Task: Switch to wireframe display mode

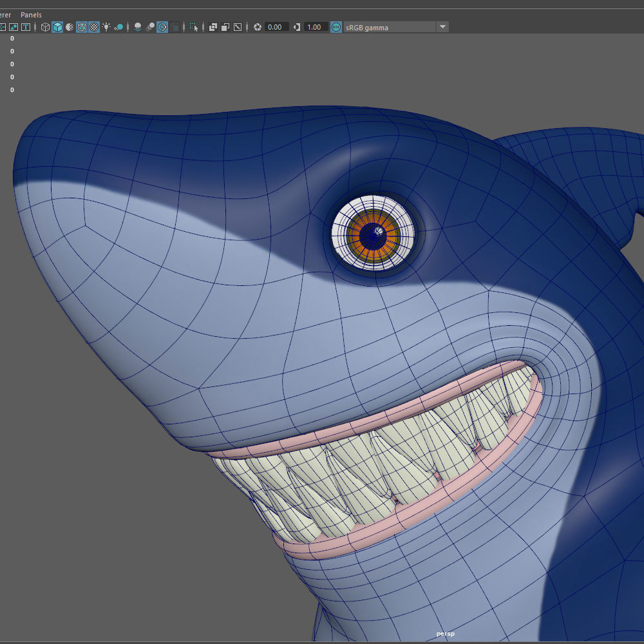Action: [x=45, y=27]
